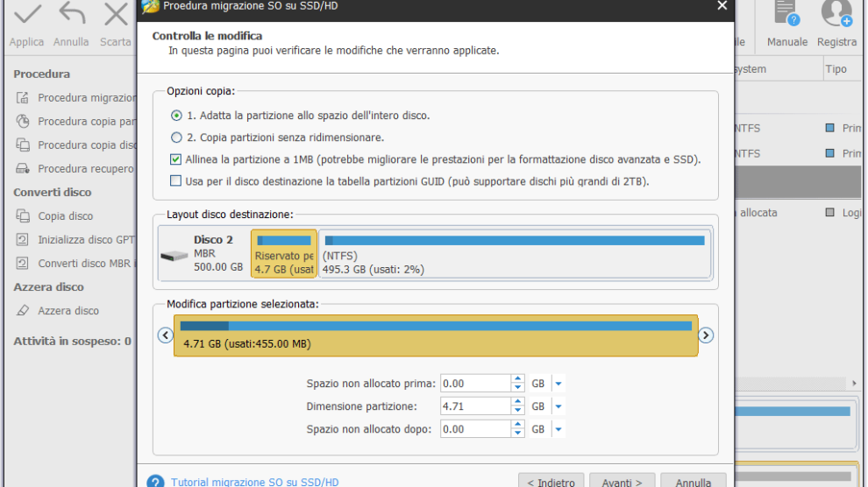Increase Dimensione partizione value
The image size is (868, 487).
point(517,402)
